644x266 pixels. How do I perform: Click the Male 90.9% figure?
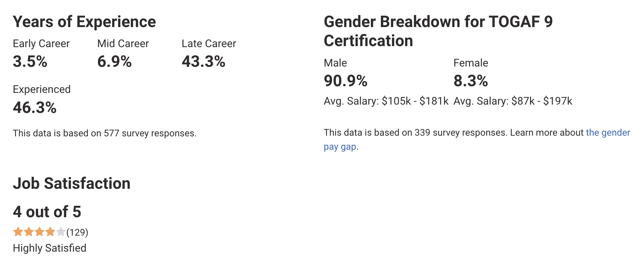(346, 81)
